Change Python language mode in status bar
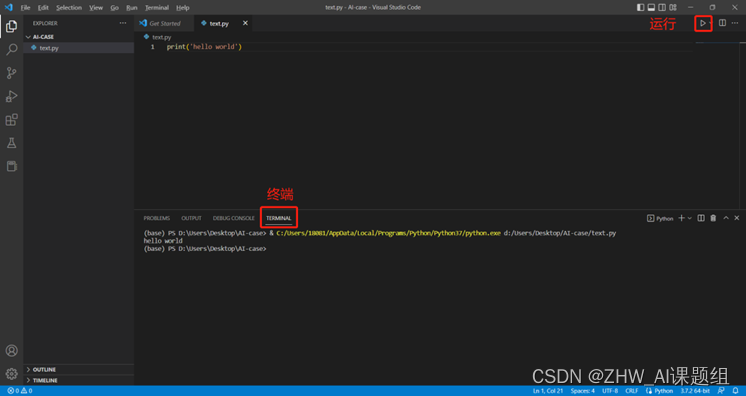The image size is (746, 396). coord(663,391)
